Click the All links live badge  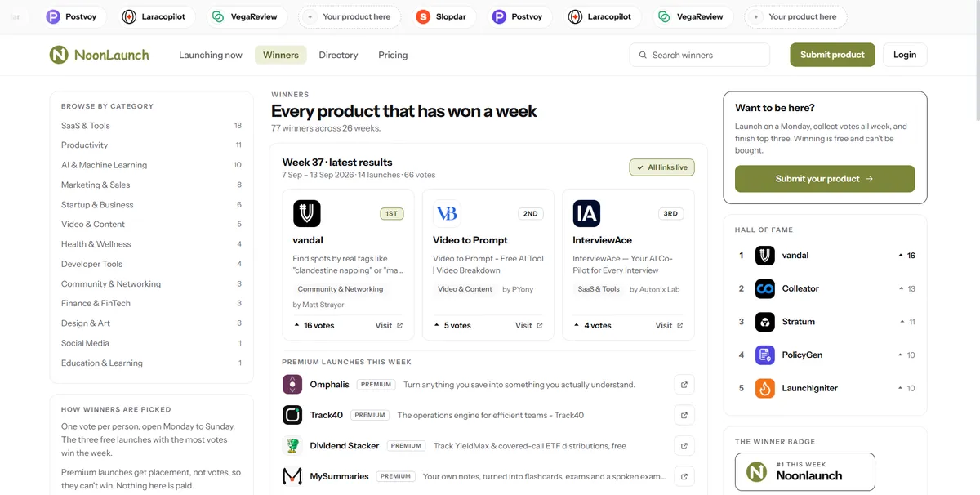pyautogui.click(x=661, y=167)
